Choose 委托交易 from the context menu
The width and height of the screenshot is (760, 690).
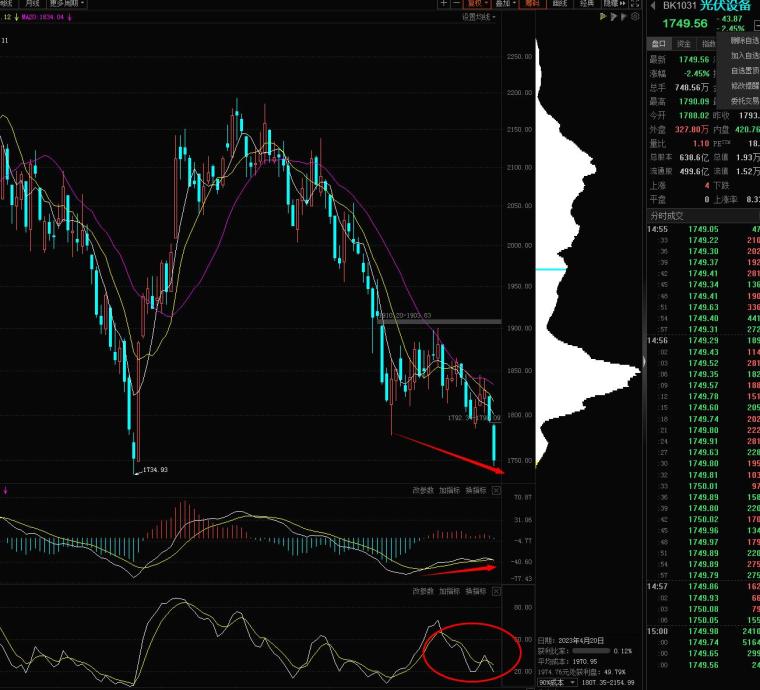tap(744, 100)
